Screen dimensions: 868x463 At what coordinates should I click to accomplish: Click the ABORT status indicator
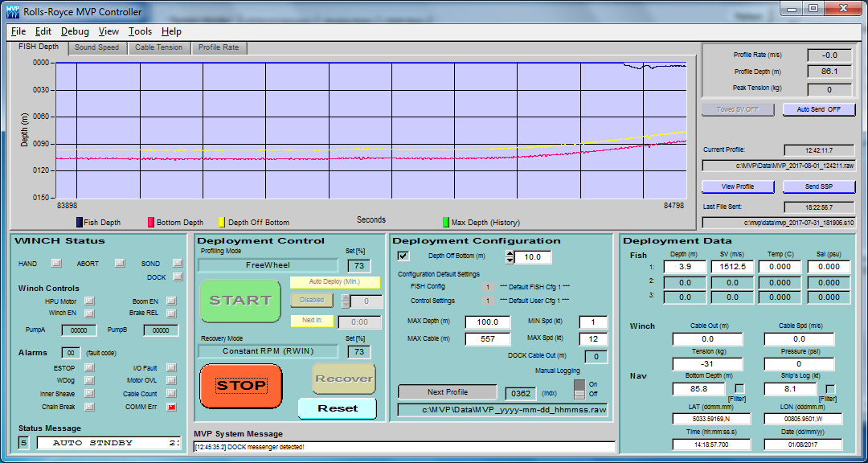(x=119, y=263)
